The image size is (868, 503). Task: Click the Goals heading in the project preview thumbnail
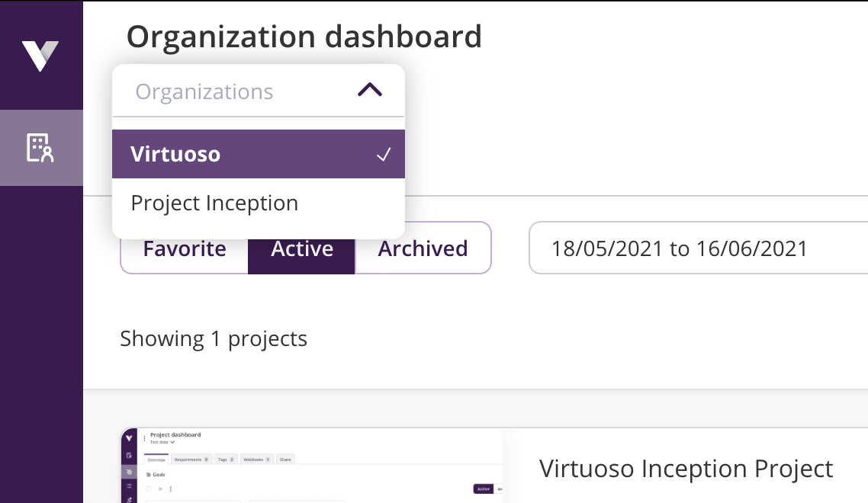click(x=159, y=474)
